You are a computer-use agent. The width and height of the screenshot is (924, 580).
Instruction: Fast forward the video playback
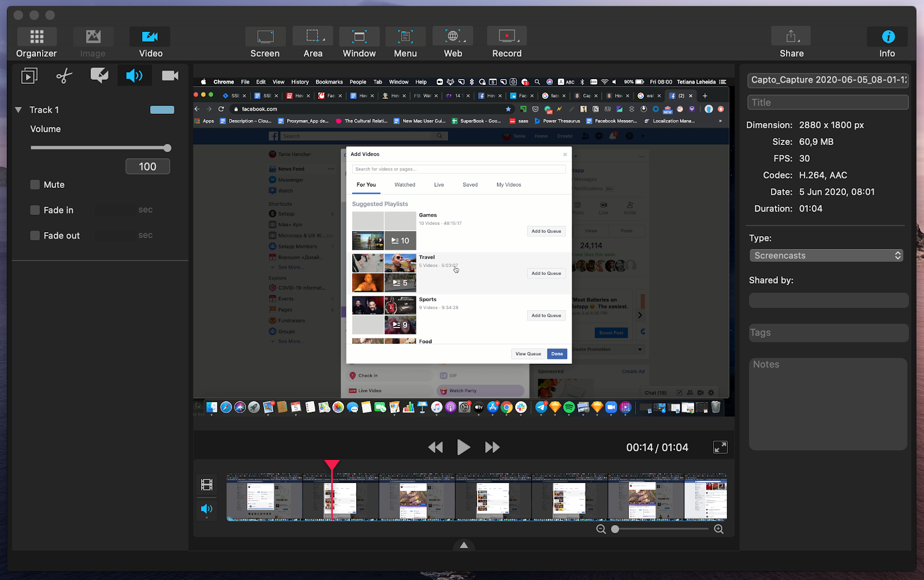pos(492,447)
